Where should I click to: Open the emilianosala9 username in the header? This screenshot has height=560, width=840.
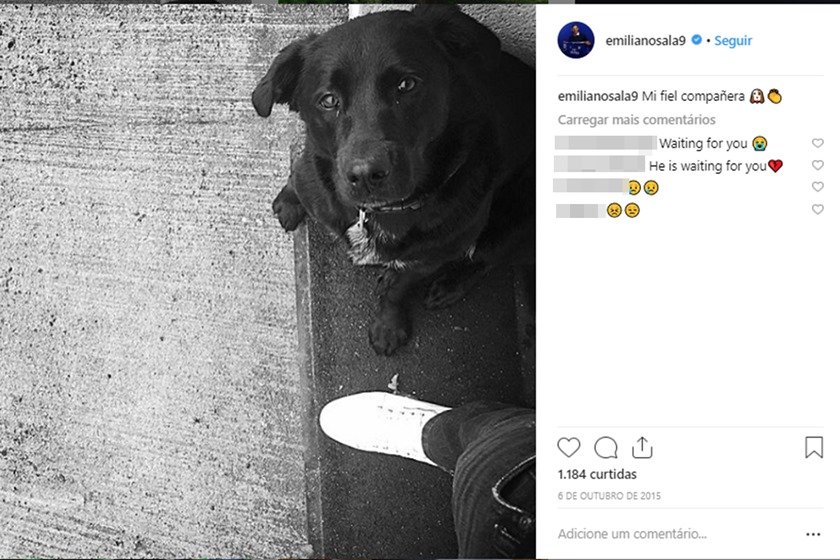click(646, 41)
